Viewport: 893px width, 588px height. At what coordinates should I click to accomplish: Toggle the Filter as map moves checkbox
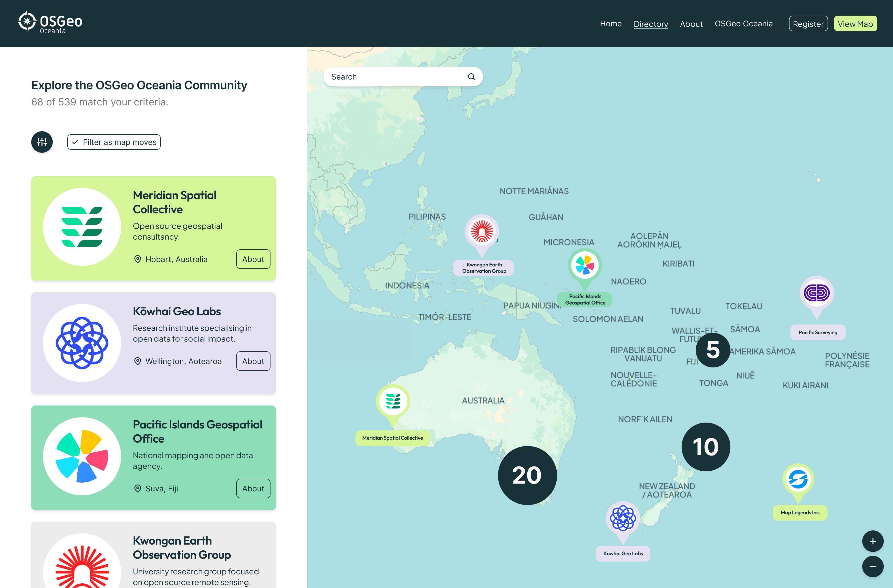[x=114, y=142]
